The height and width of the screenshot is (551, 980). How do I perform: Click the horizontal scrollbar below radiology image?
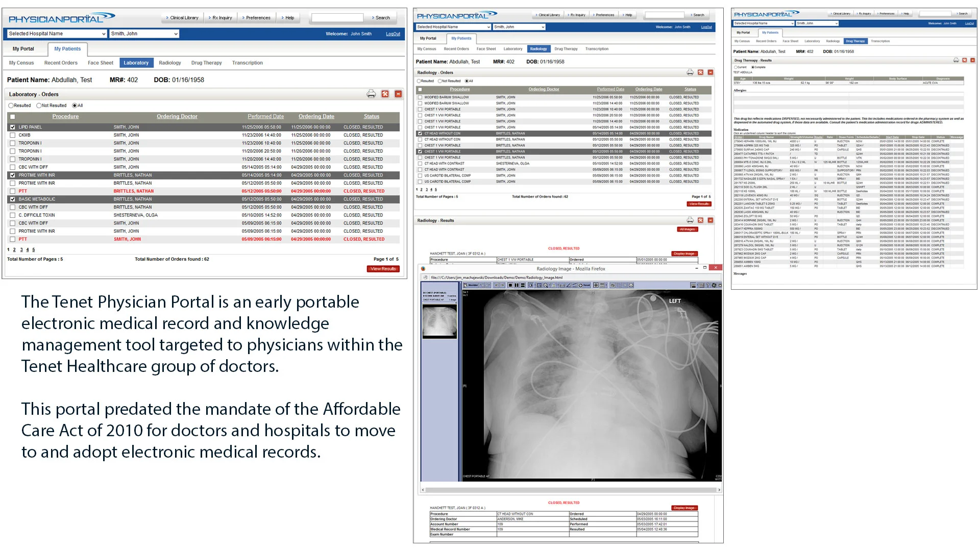coord(570,490)
